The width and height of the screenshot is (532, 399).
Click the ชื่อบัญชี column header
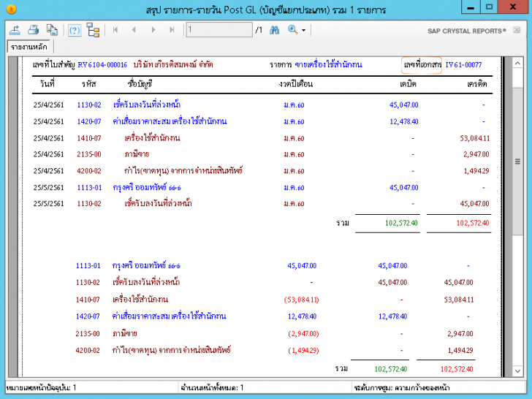140,84
